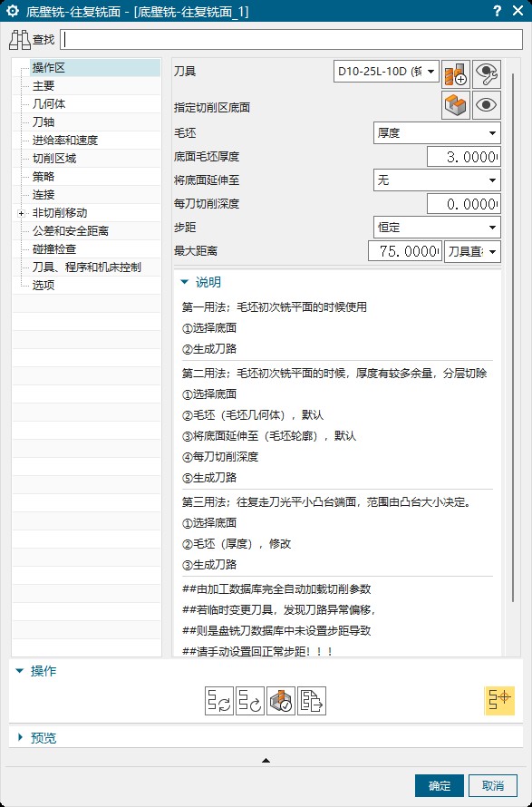This screenshot has width=532, height=807.
Task: Select 切削区域 in the navigation tree
Action: (x=54, y=158)
